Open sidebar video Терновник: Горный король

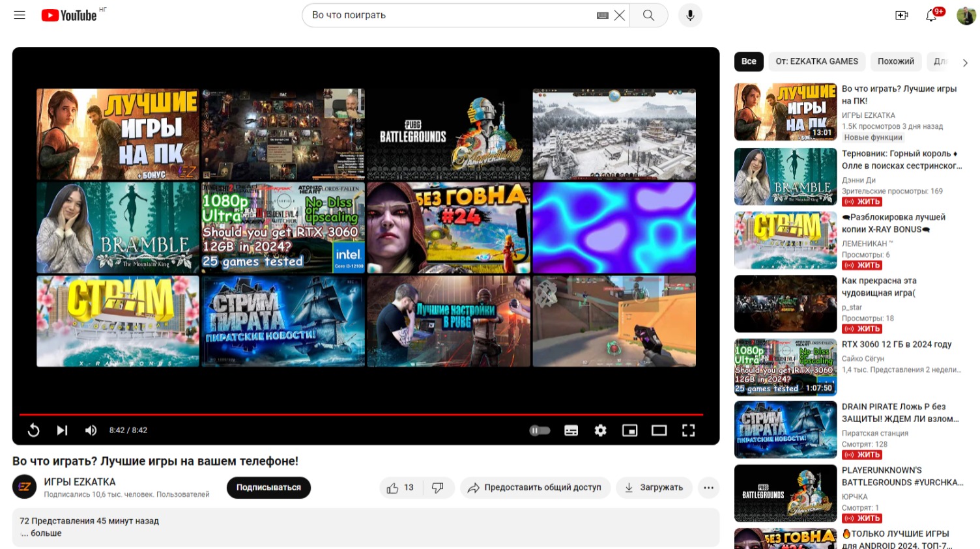902,160
